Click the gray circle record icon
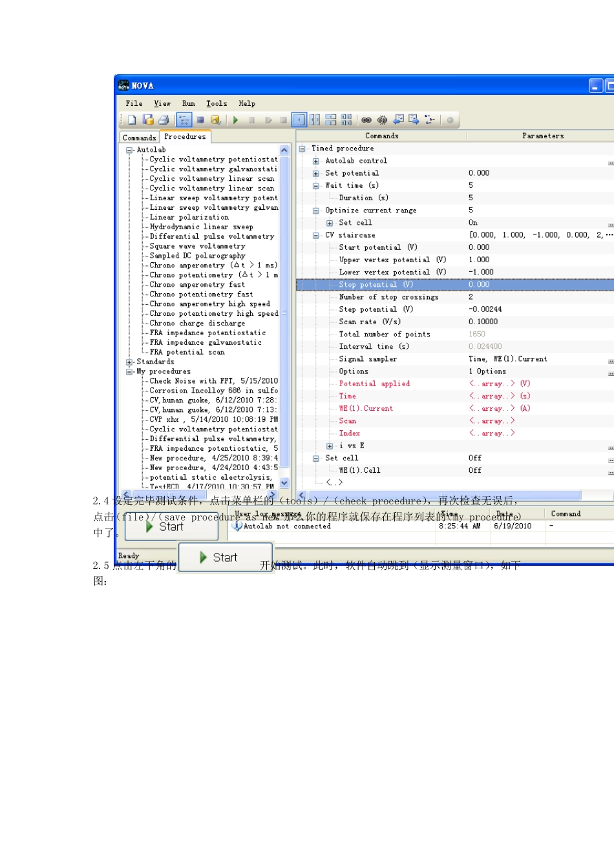 point(450,120)
